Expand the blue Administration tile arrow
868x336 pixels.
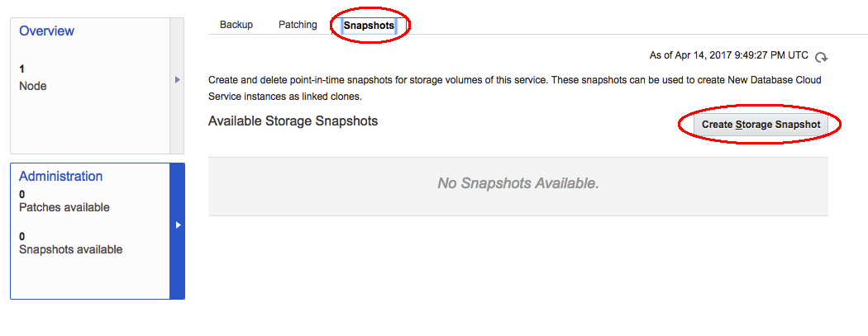pyautogui.click(x=178, y=225)
